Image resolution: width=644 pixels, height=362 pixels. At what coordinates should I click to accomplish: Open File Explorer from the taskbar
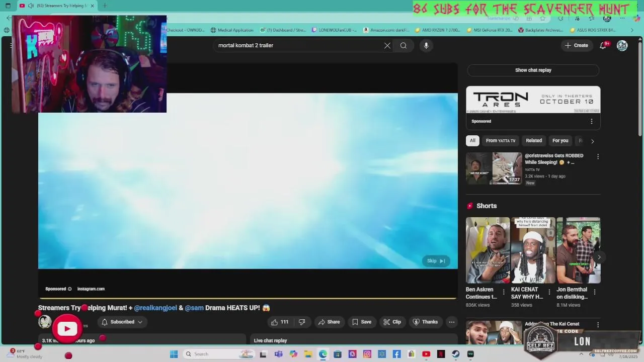click(x=308, y=354)
